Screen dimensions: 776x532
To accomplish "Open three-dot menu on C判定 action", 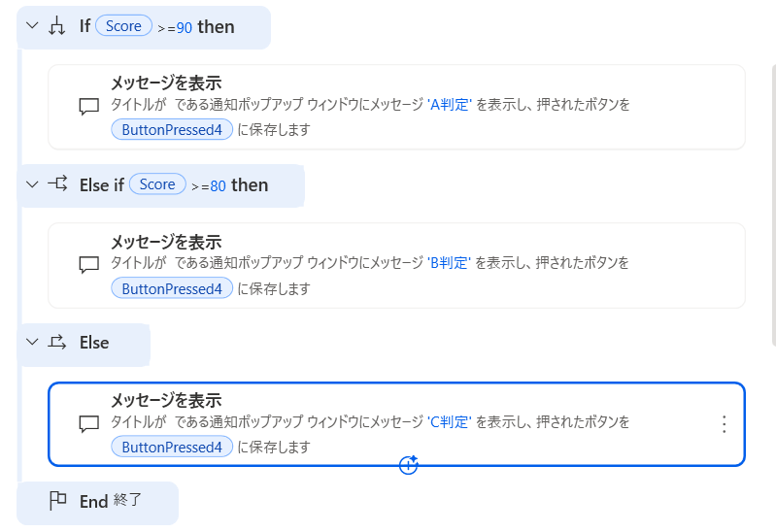I will 723,423.
